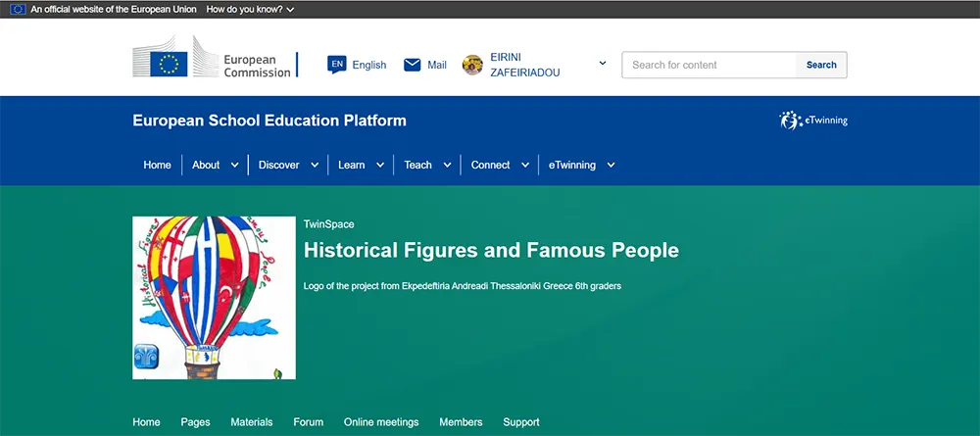Open the Teach navigation item

(418, 165)
